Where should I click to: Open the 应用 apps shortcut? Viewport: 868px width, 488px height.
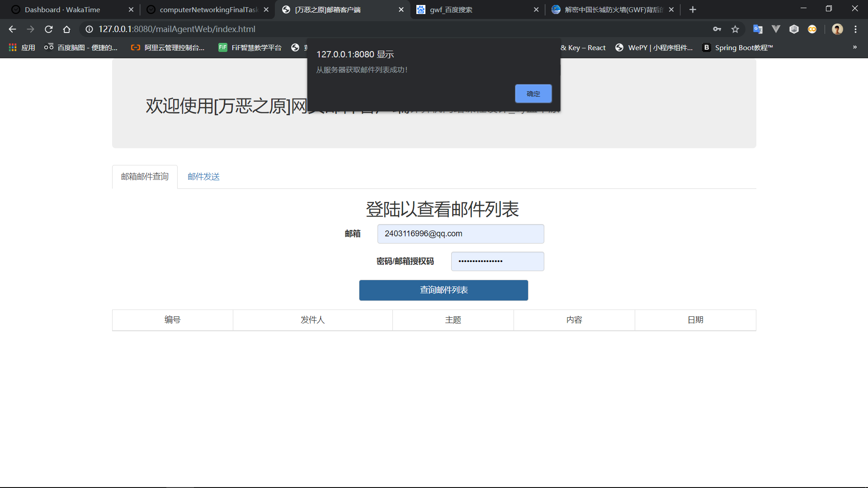(x=22, y=47)
